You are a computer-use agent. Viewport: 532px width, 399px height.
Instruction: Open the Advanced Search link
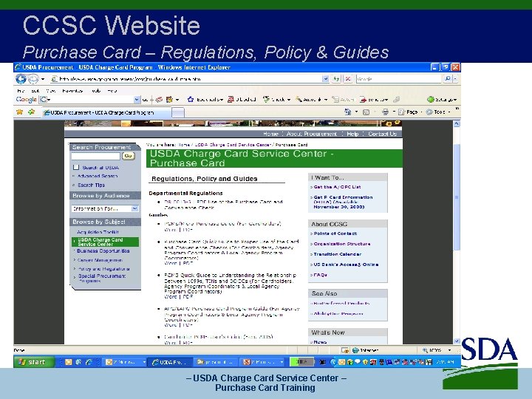[x=98, y=176]
